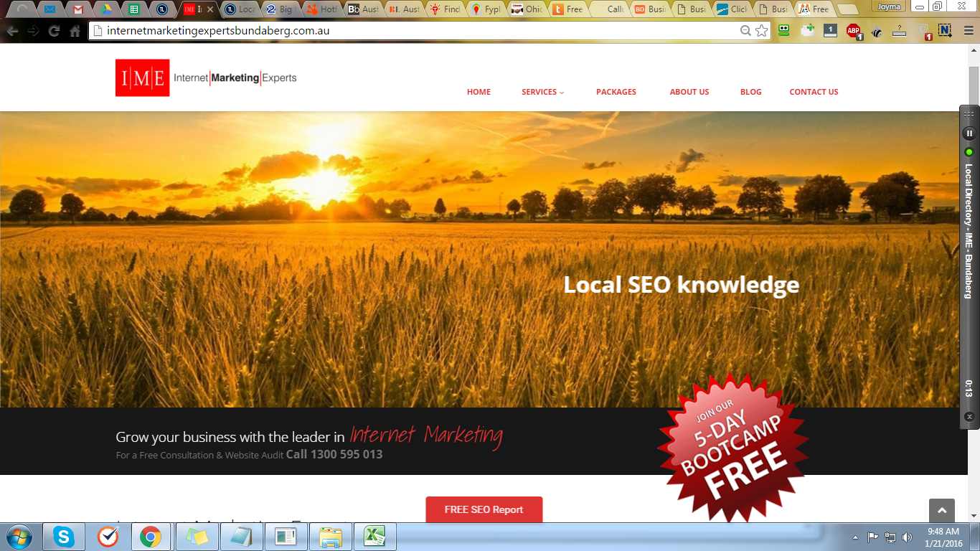Viewport: 980px width, 551px height.
Task: Reload the page with refresh icon
Action: pyautogui.click(x=54, y=31)
